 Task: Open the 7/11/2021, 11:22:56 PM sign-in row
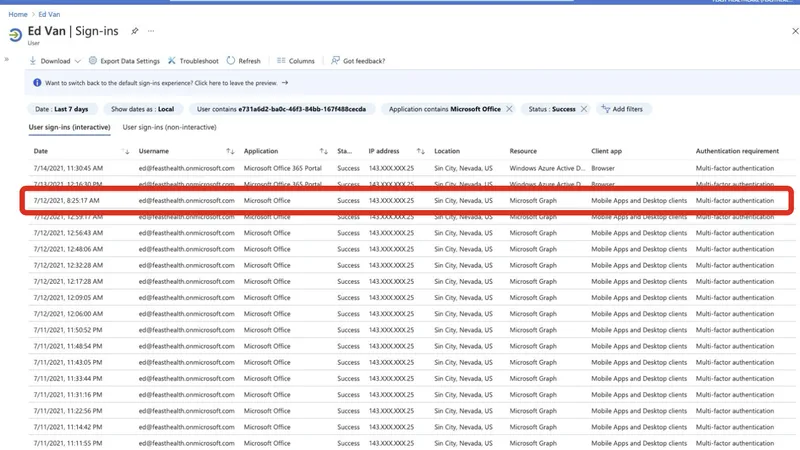tap(412, 411)
